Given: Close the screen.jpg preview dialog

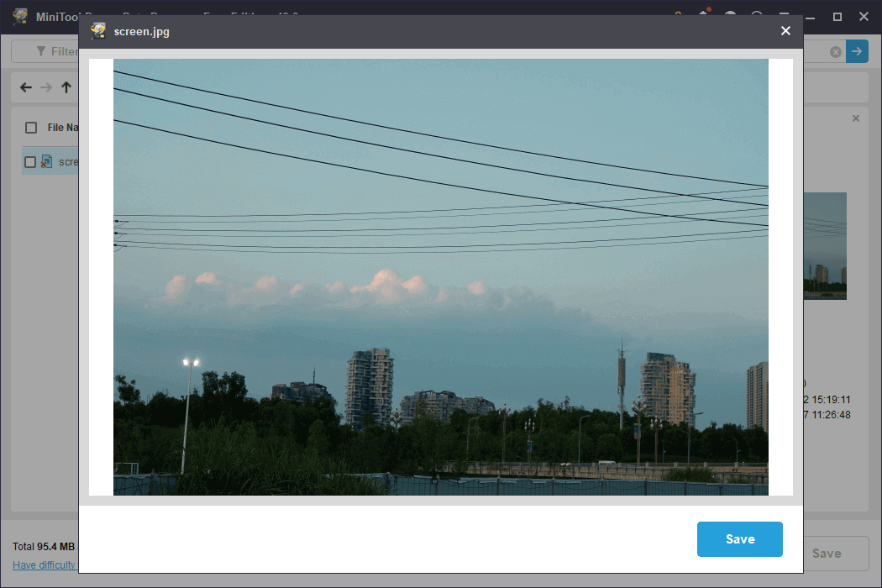Looking at the screenshot, I should pos(785,30).
